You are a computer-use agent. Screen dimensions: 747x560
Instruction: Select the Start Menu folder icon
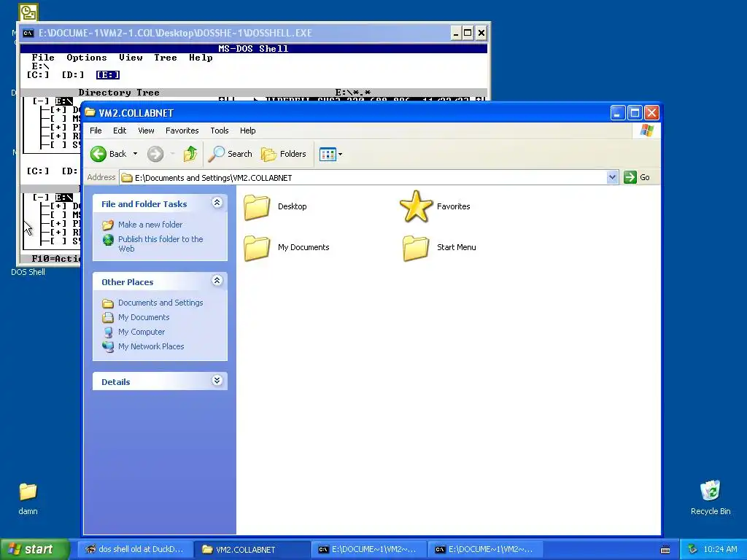click(416, 248)
